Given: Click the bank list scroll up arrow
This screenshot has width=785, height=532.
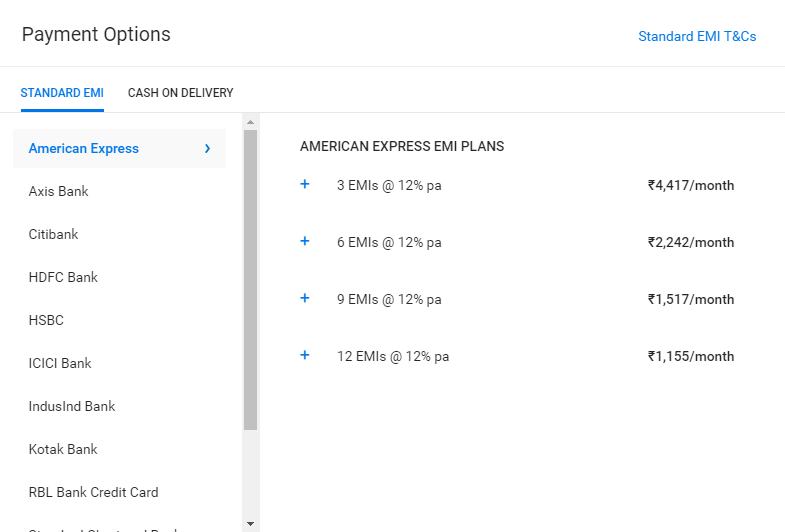Looking at the screenshot, I should point(250,122).
